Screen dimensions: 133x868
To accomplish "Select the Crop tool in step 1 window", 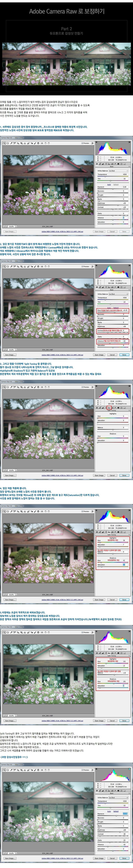I will click(x=21, y=143).
